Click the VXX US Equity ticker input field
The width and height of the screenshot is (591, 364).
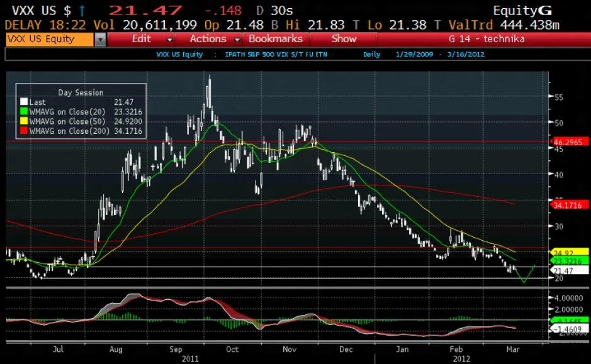(x=49, y=39)
